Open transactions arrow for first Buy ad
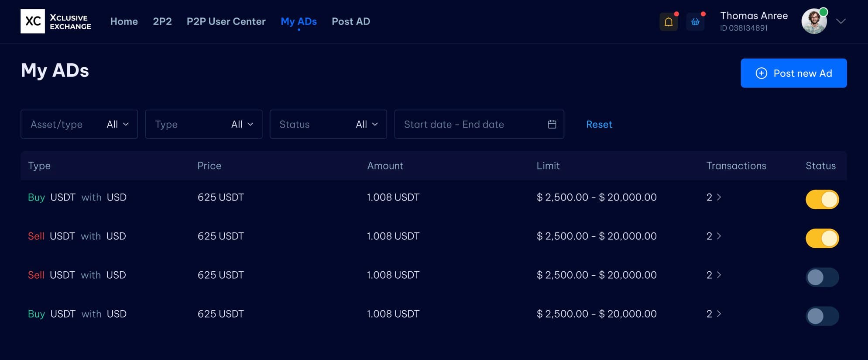This screenshot has height=360, width=868. click(x=718, y=197)
